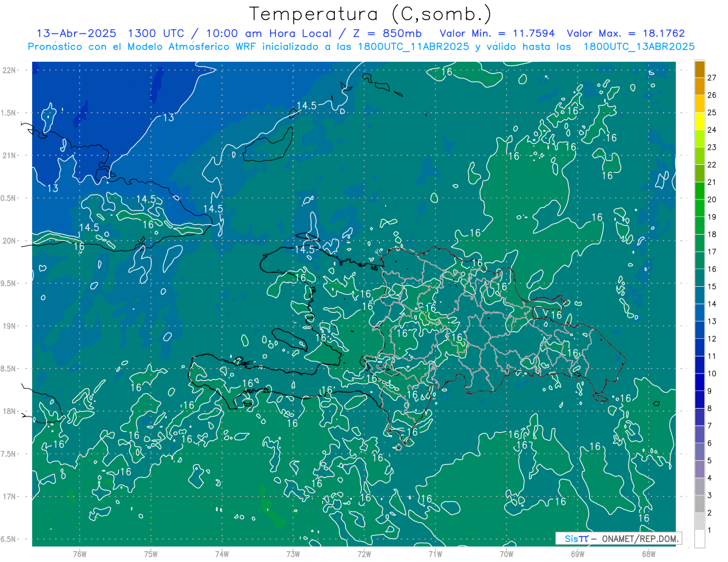Click "20" on the color legend
The height and width of the screenshot is (562, 728).
[712, 199]
